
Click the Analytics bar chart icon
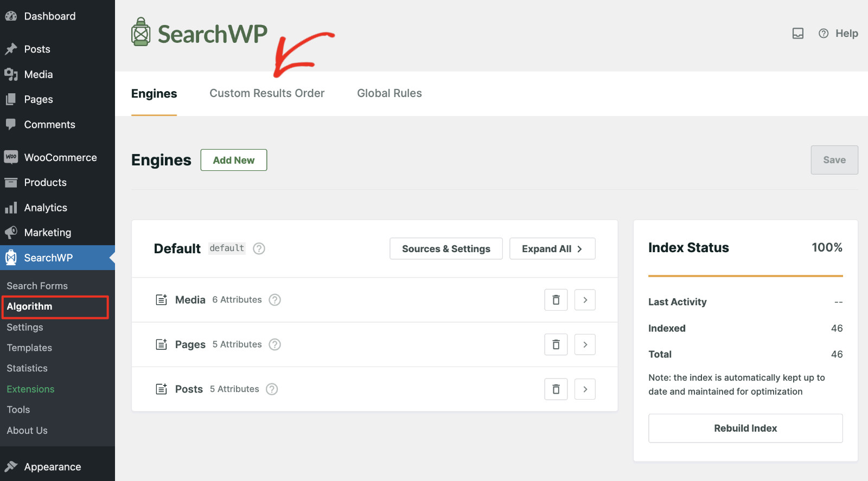[x=11, y=208]
